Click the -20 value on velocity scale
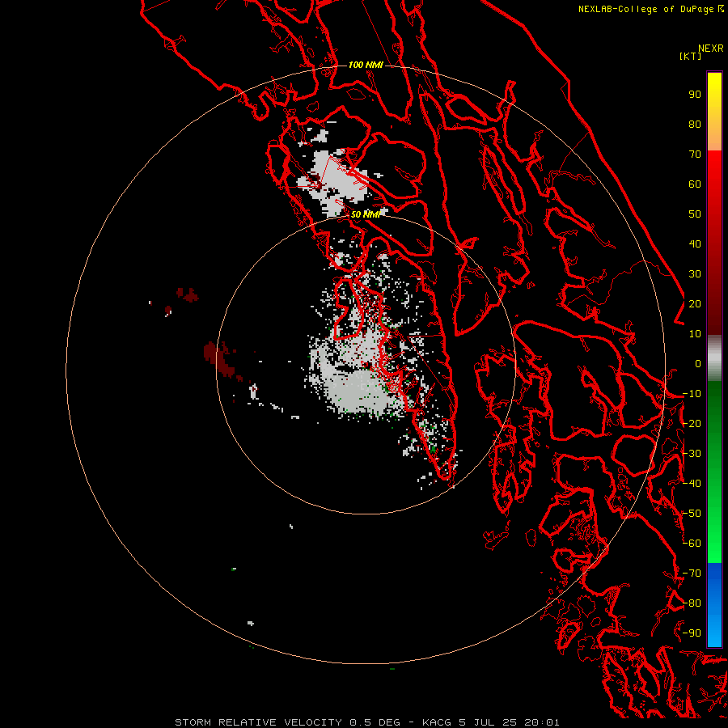The width and height of the screenshot is (728, 728). point(692,423)
